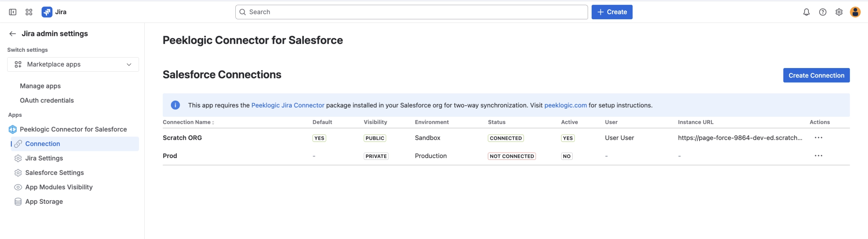
Task: Click Create Connection button
Action: pos(816,75)
